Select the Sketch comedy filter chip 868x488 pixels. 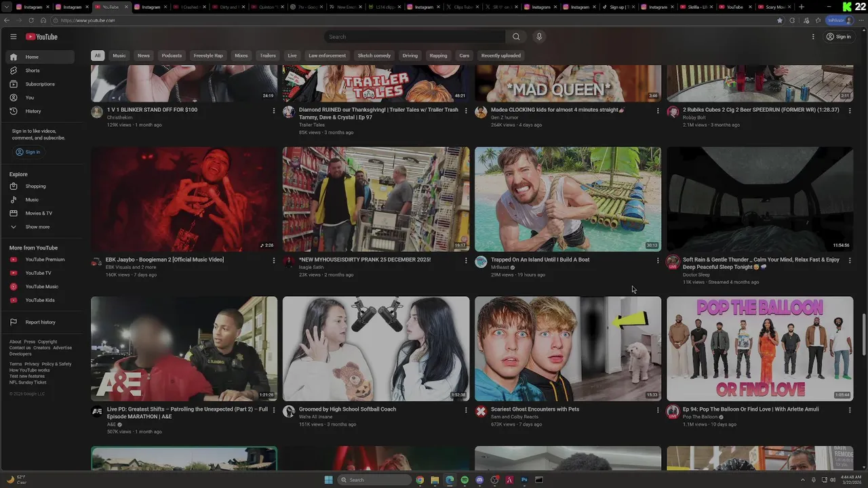(x=374, y=56)
